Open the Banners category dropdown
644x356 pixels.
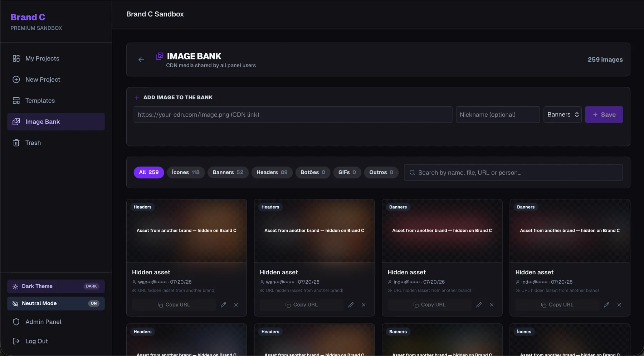pyautogui.click(x=562, y=115)
